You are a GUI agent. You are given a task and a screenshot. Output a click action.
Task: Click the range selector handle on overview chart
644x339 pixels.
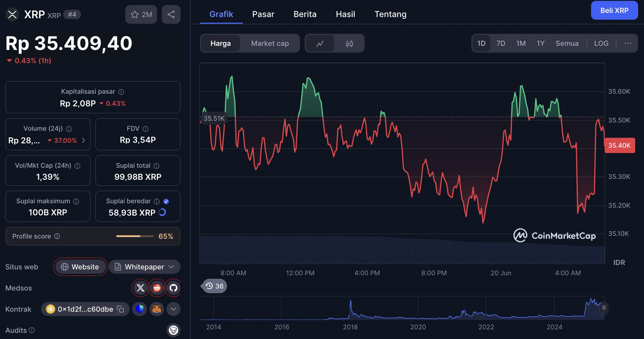[x=604, y=308]
